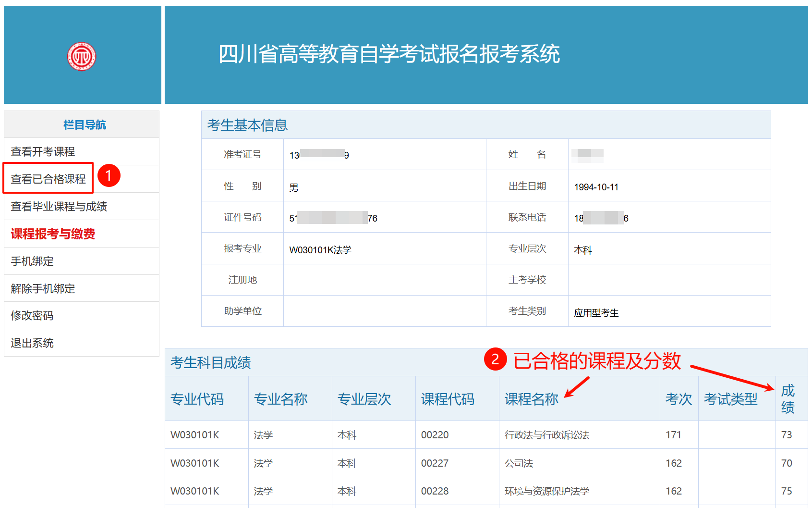Click the 课程代码 column header
This screenshot has height=508, width=812.
[448, 399]
